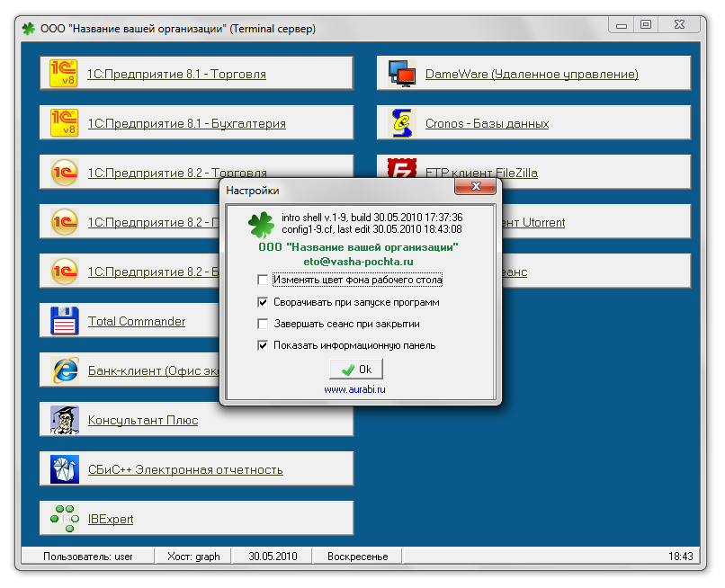Click the СБиС++ Электронная отчетность icon
The height and width of the screenshot is (588, 725).
point(65,469)
